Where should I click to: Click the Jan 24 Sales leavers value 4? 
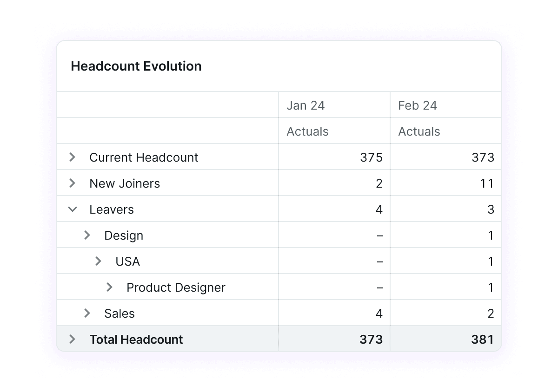pos(379,313)
